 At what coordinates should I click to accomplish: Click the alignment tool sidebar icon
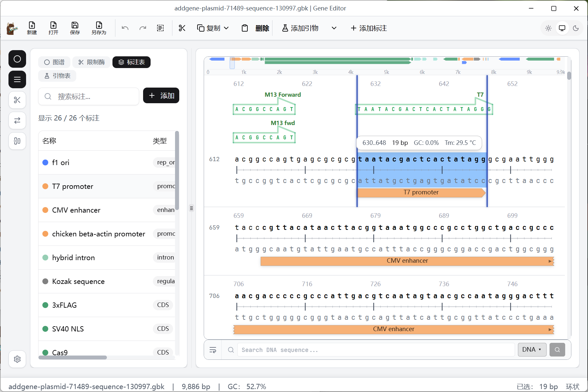pyautogui.click(x=17, y=141)
